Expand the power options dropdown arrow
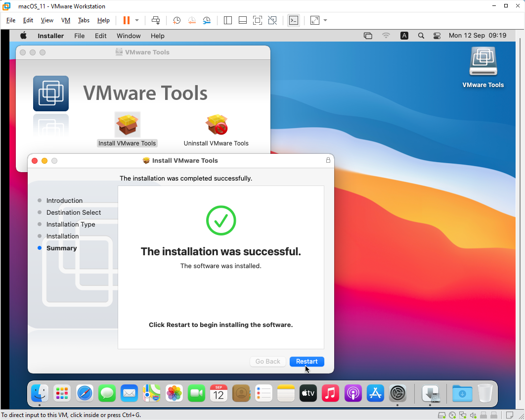The width and height of the screenshot is (525, 420). pyautogui.click(x=137, y=20)
